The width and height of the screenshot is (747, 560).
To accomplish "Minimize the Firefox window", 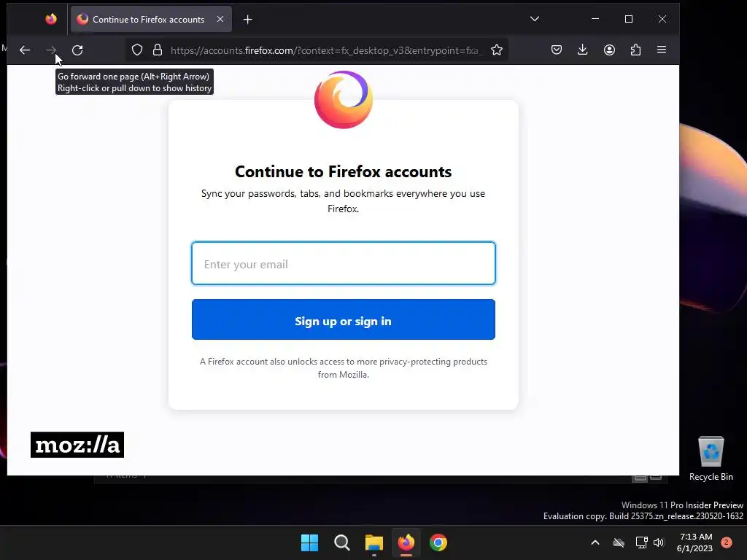I will (x=595, y=19).
